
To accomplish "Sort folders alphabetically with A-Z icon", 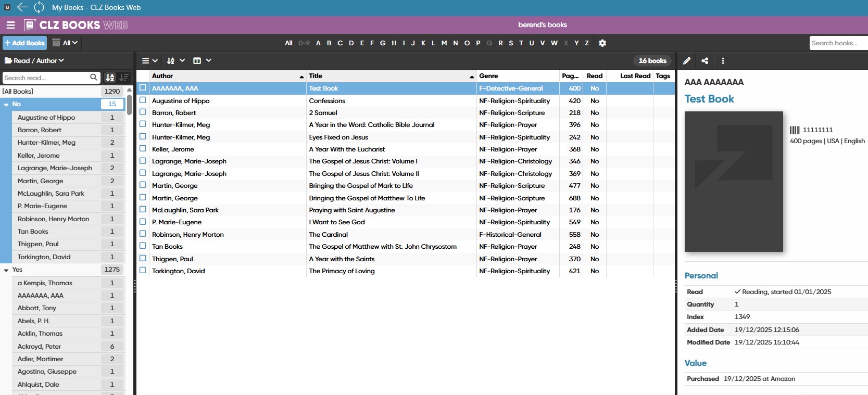I will tap(110, 78).
